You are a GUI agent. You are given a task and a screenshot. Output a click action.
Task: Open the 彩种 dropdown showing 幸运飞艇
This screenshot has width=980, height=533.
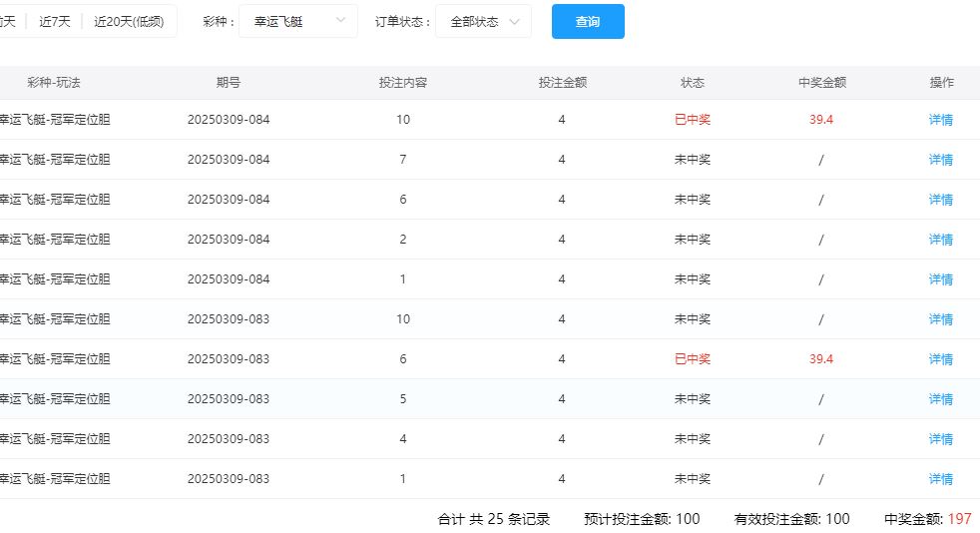coord(297,21)
